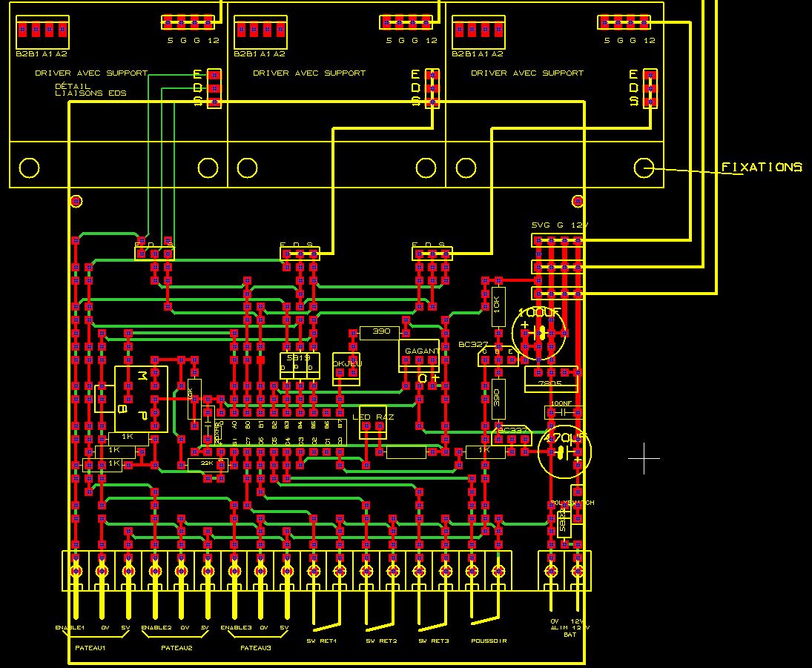Click the PATEAU3 label

256,648
